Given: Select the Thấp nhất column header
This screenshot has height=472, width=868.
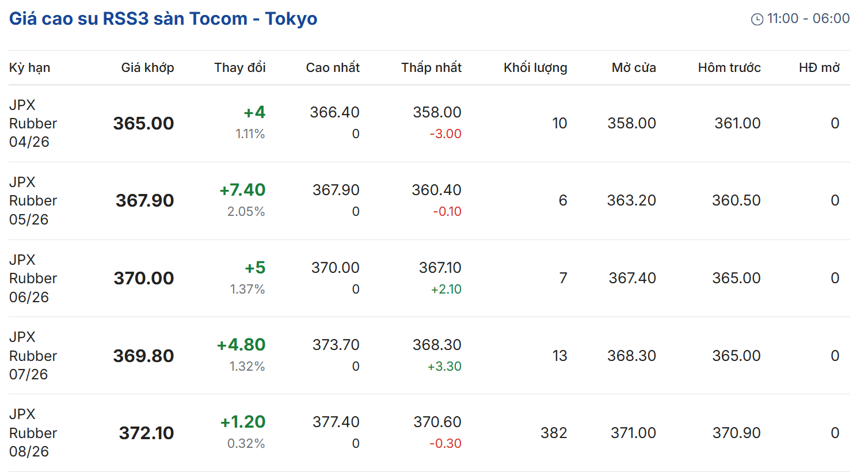Looking at the screenshot, I should coord(431,68).
